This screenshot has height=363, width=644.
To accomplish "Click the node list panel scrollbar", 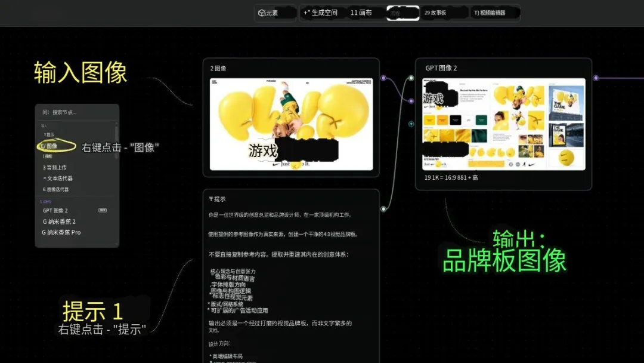I will coord(117,142).
